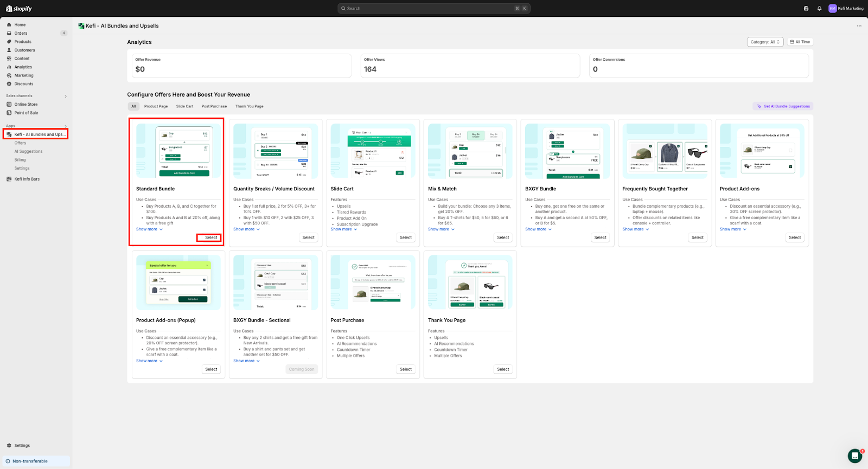Open the sidekick icon beside the bell
868x469 pixels.
click(806, 9)
